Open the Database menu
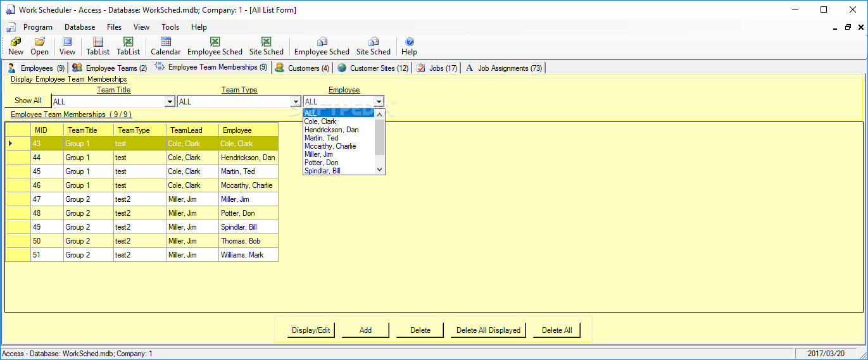The height and width of the screenshot is (360, 868). (80, 27)
